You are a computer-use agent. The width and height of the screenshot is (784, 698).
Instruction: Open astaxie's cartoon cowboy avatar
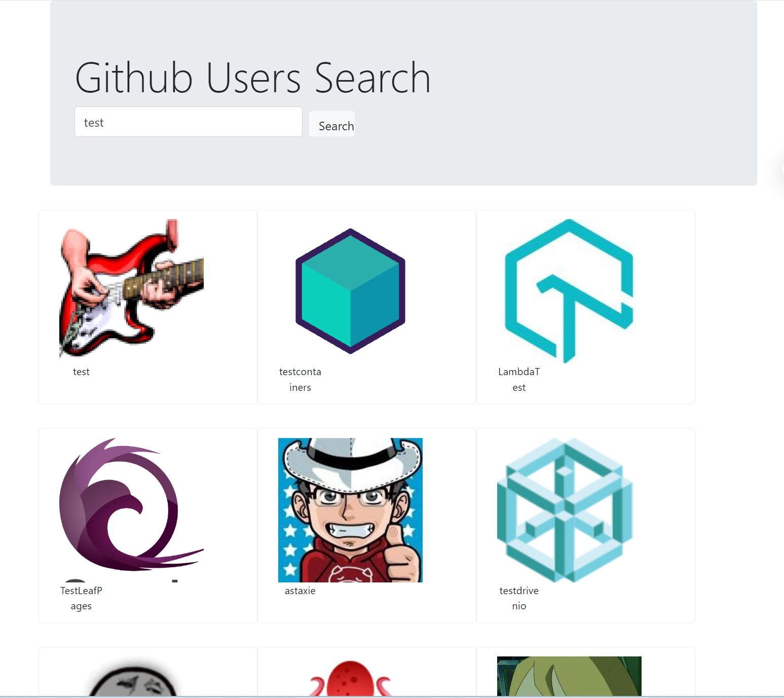(350, 510)
